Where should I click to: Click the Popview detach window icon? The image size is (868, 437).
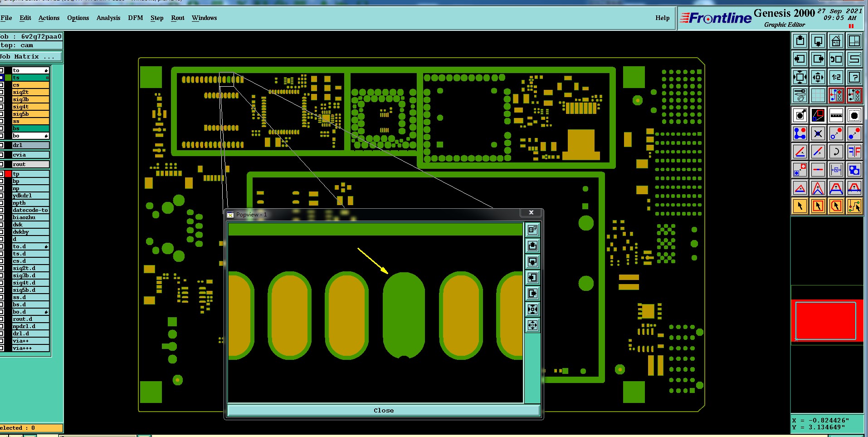(x=532, y=230)
